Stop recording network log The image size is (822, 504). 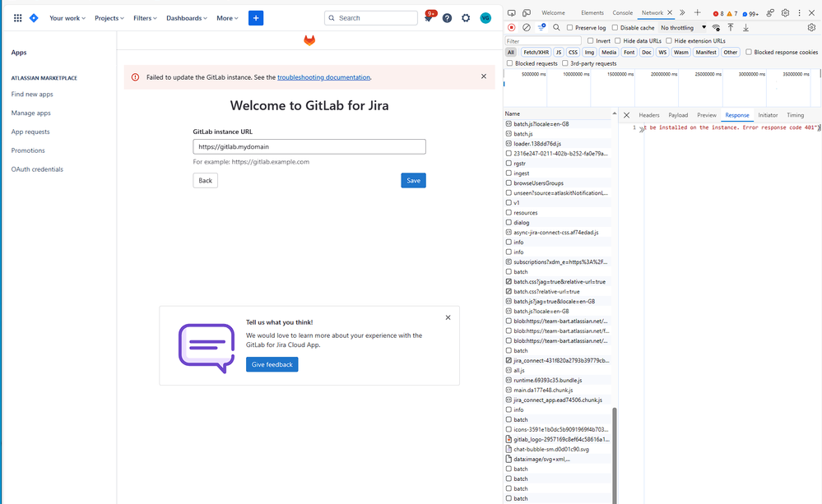click(x=511, y=27)
